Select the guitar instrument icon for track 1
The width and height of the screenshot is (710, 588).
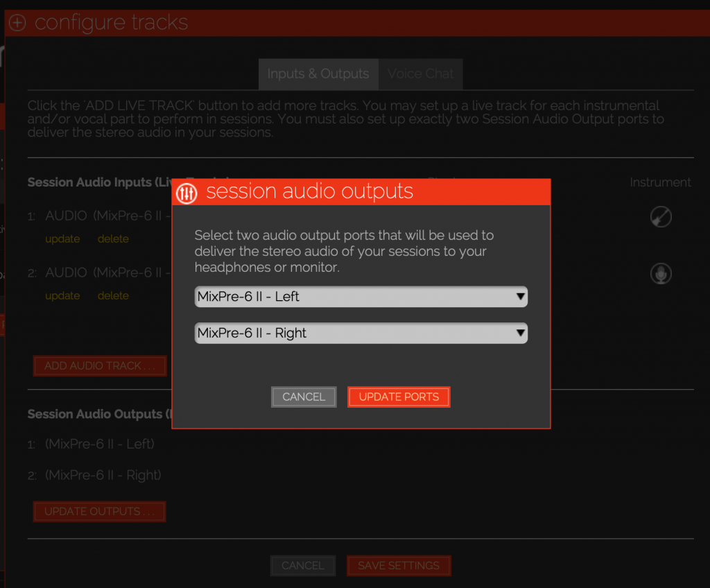pyautogui.click(x=661, y=216)
